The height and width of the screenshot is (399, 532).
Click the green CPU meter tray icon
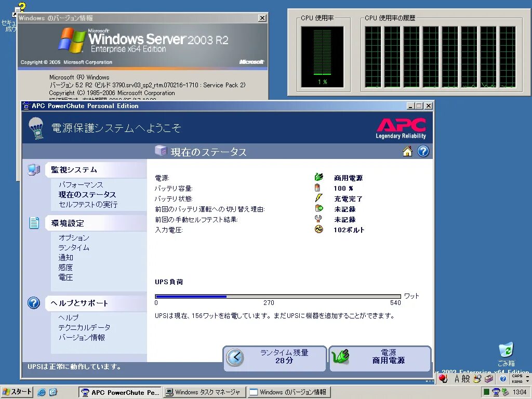(486, 392)
